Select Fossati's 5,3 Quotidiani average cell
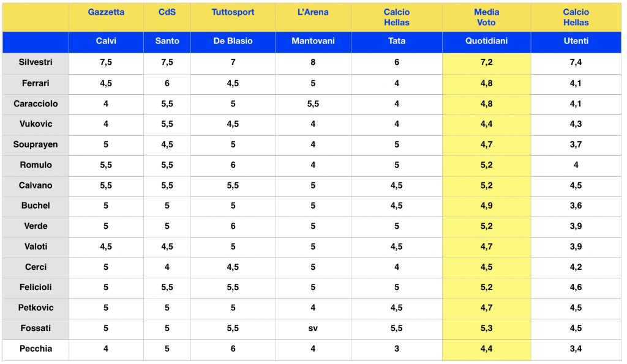Screen dimensions: 627x364 click(x=486, y=329)
